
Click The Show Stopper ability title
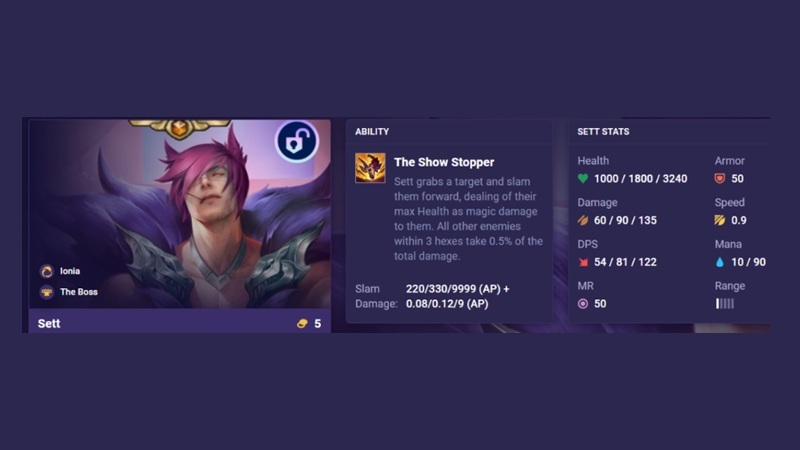444,162
